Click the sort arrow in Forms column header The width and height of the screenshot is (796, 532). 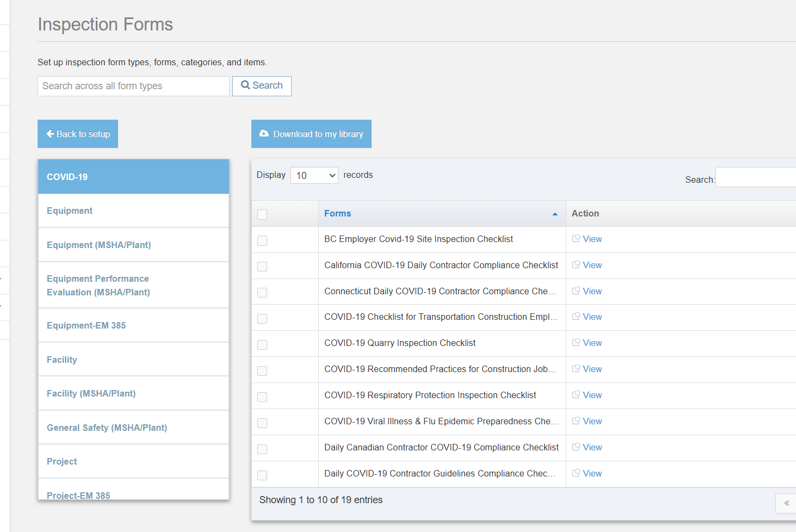[555, 214]
